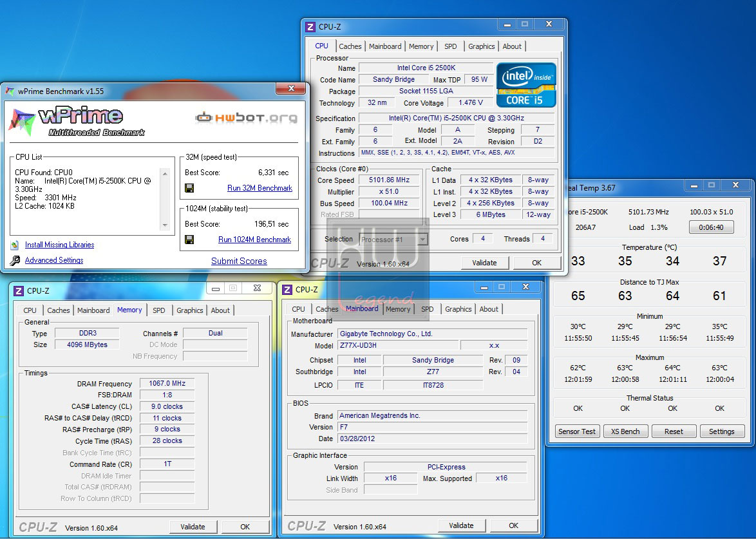Click the CPU-Z icon in Mainboard window title bar
756x539 pixels.
[287, 289]
